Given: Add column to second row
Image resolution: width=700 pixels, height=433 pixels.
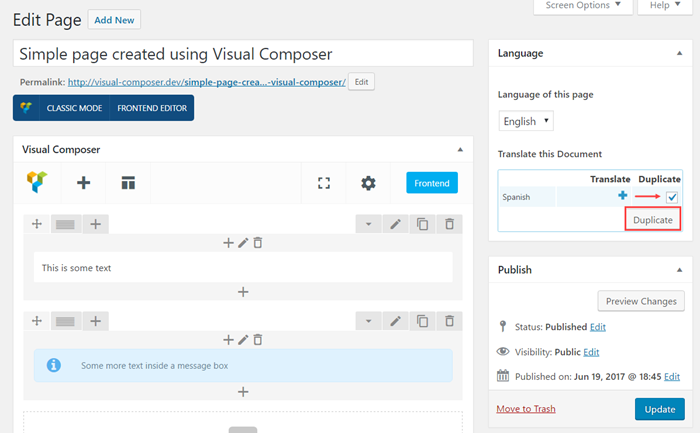Looking at the screenshot, I should coord(96,321).
